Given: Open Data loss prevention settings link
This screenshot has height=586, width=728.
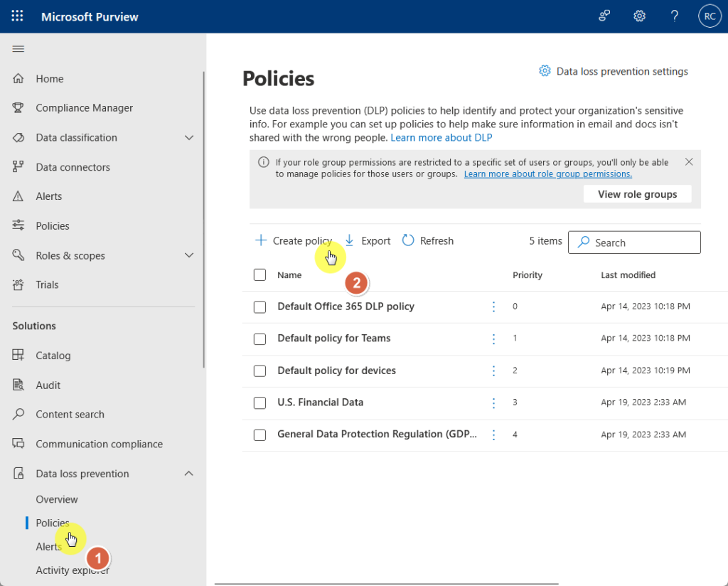Looking at the screenshot, I should 622,71.
